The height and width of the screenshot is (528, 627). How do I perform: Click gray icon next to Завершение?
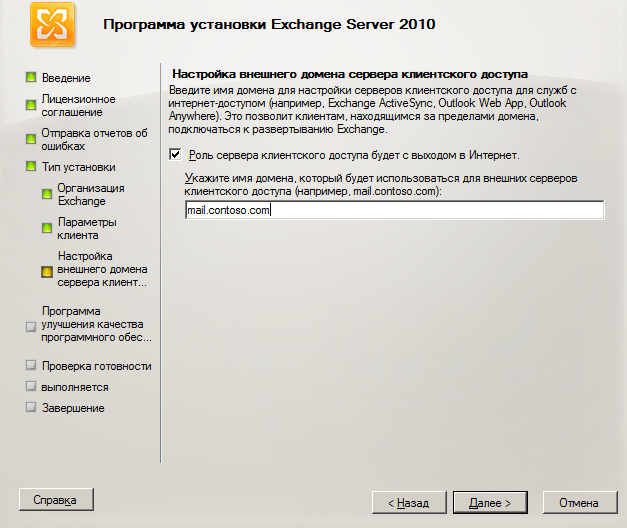pos(31,407)
